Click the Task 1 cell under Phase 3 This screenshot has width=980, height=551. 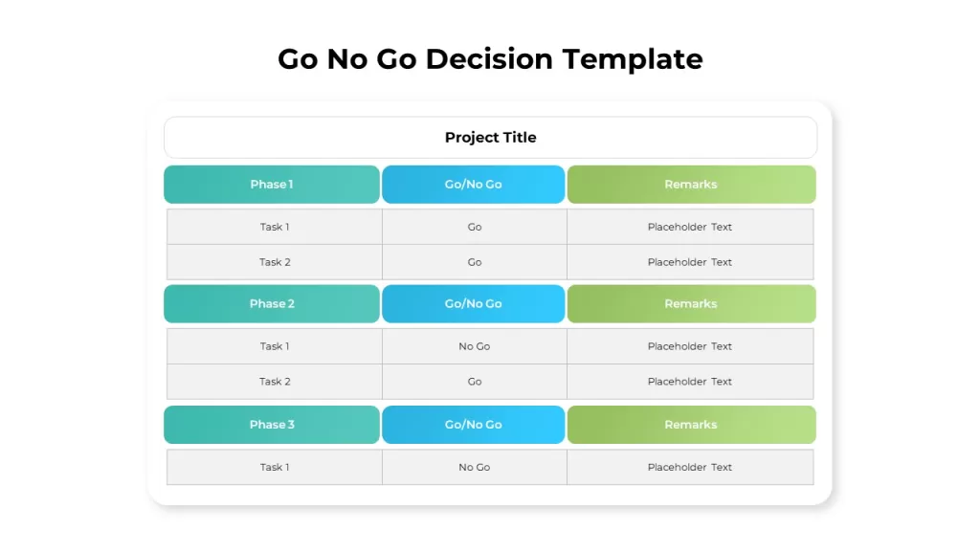[275, 467]
